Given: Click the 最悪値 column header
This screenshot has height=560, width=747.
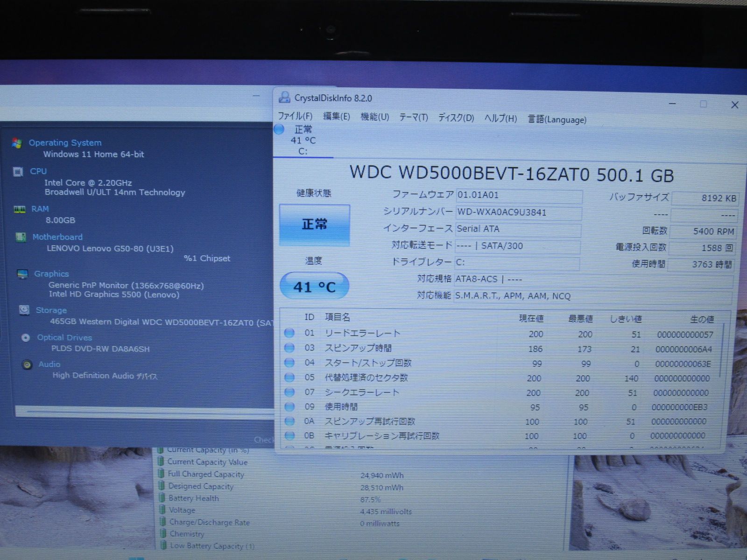Looking at the screenshot, I should click(580, 319).
